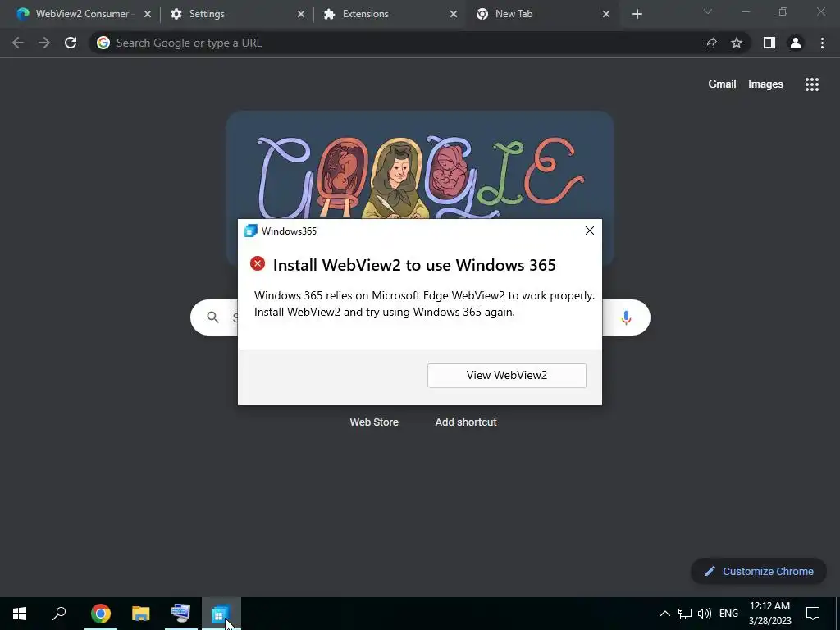Viewport: 840px width, 630px height.
Task: Share this page icon in address bar
Action: pyautogui.click(x=710, y=43)
